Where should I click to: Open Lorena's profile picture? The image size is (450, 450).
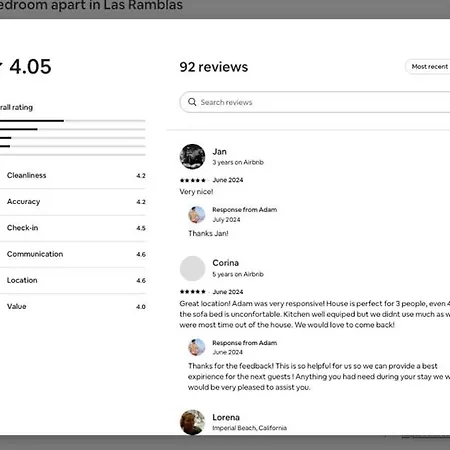192,422
